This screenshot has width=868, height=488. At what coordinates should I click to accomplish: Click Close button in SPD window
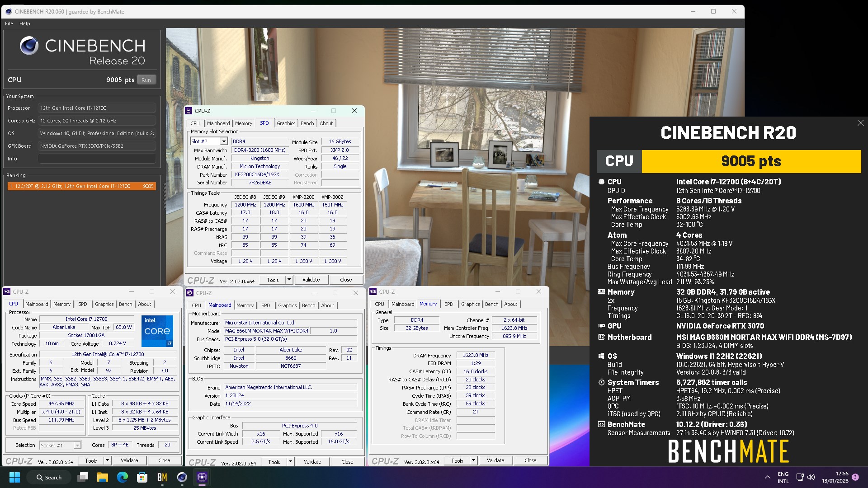pyautogui.click(x=346, y=280)
